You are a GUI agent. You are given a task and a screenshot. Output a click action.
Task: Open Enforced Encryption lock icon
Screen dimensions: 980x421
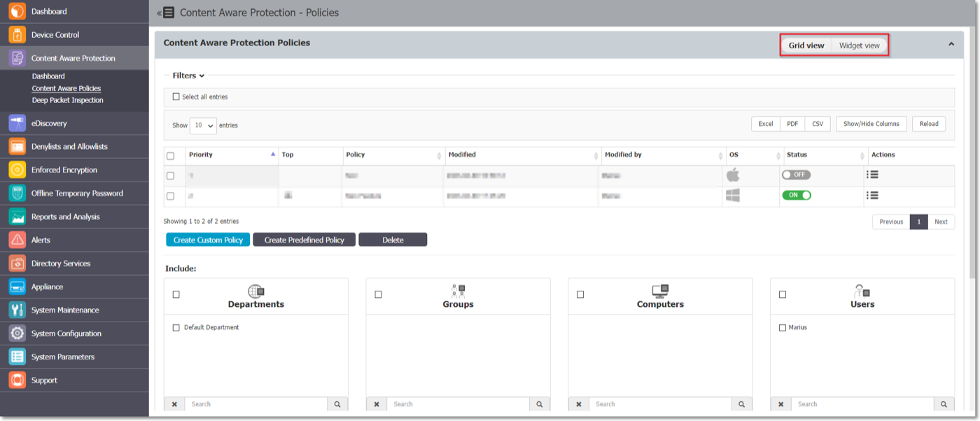pos(17,170)
